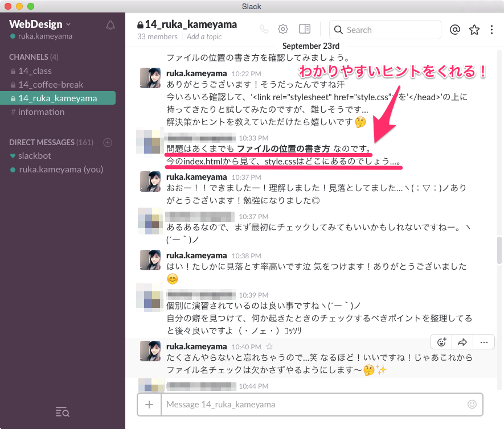The width and height of the screenshot is (504, 429).
Task: Click Add a topic
Action: [x=204, y=36]
